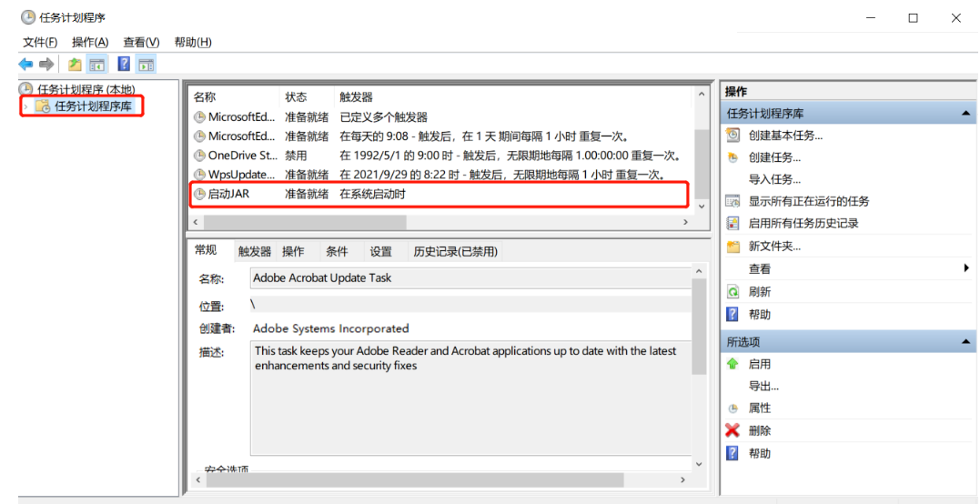Toggle the show/hide console tree icon
This screenshot has width=980, height=504.
[x=96, y=64]
